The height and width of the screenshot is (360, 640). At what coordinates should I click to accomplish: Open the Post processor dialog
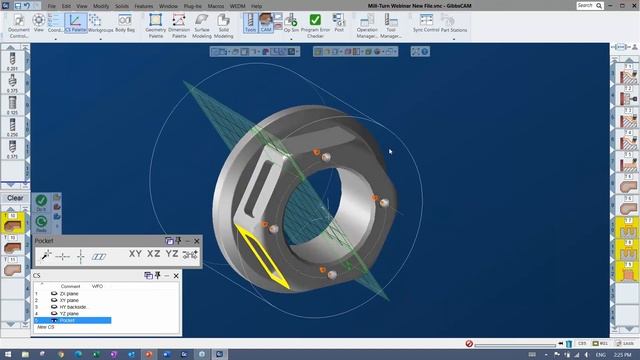(339, 23)
